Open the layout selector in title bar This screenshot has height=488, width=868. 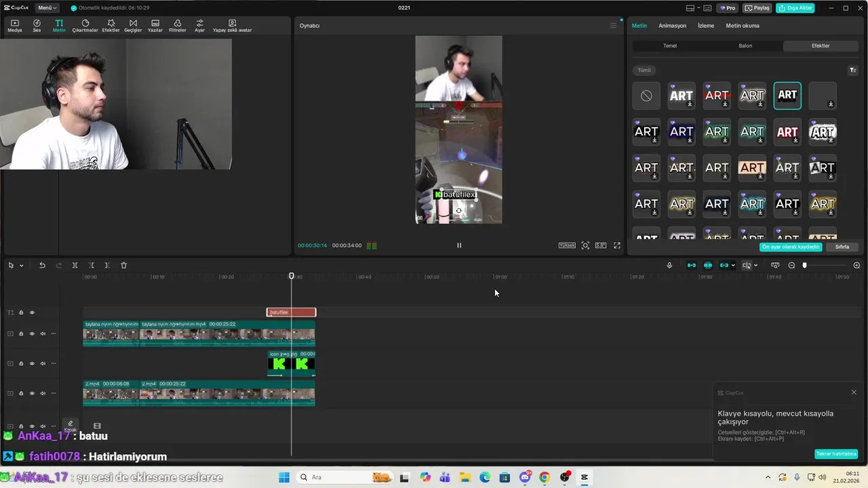(692, 8)
